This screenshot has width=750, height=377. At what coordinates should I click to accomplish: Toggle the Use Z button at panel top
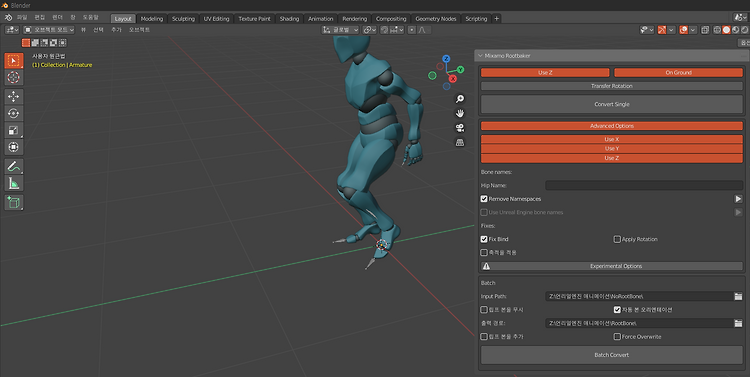pyautogui.click(x=545, y=73)
